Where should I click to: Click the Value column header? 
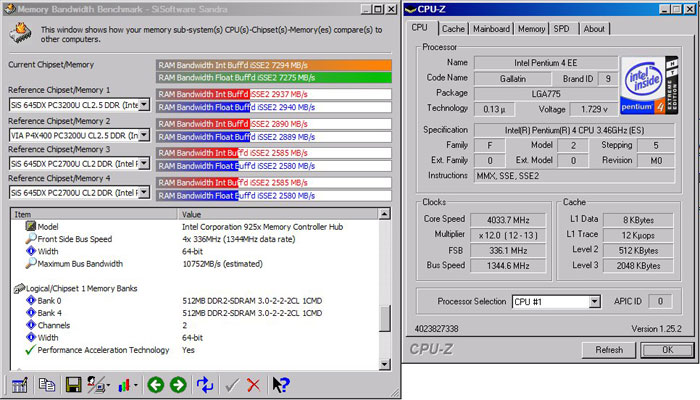tap(278, 214)
